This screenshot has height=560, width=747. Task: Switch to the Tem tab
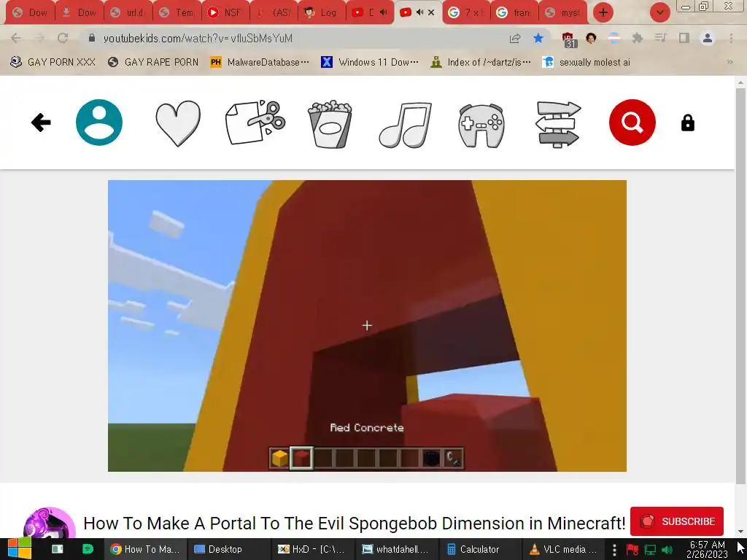pos(177,13)
